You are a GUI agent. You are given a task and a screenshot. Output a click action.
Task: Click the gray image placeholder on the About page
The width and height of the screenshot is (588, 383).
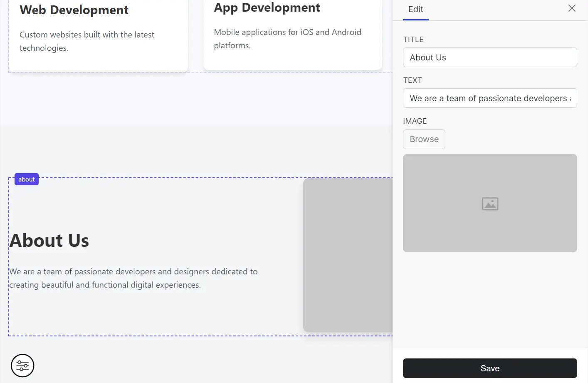click(x=348, y=255)
